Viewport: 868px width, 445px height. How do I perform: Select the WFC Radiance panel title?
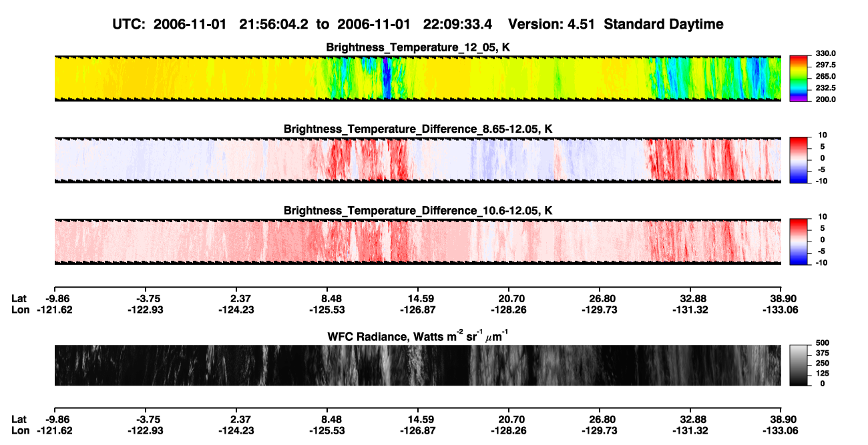point(418,336)
